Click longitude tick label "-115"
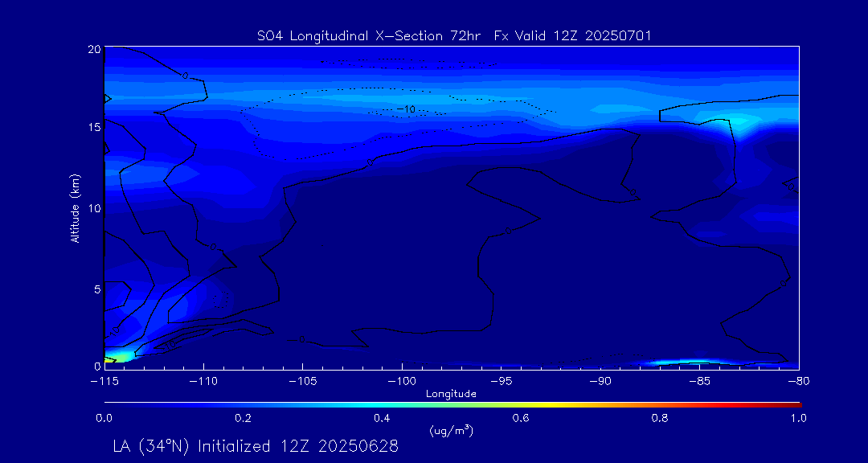Screen dimensions: 868x463 coord(104,382)
